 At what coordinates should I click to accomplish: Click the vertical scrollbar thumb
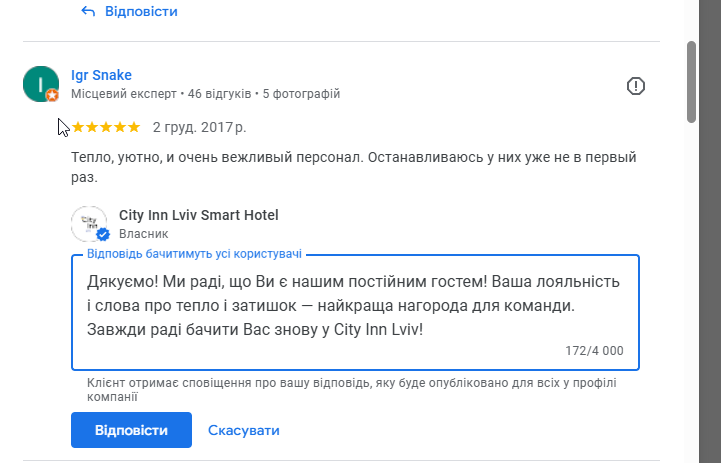(692, 80)
